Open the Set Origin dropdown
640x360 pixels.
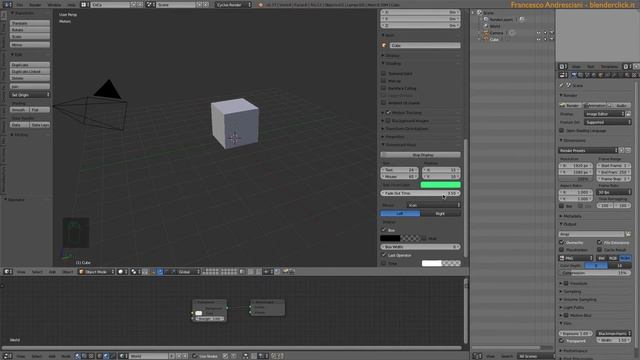point(30,95)
